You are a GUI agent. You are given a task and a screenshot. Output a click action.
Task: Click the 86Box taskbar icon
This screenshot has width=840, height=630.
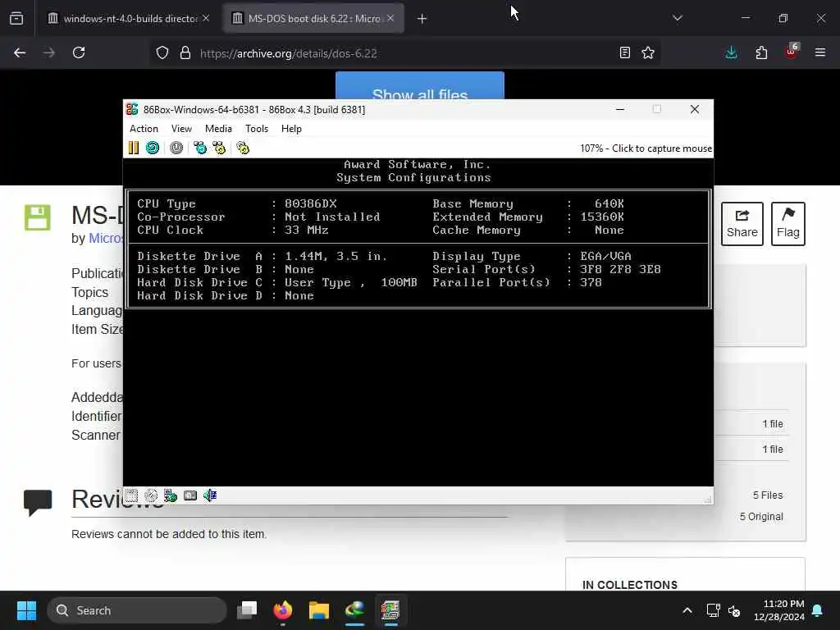click(390, 610)
